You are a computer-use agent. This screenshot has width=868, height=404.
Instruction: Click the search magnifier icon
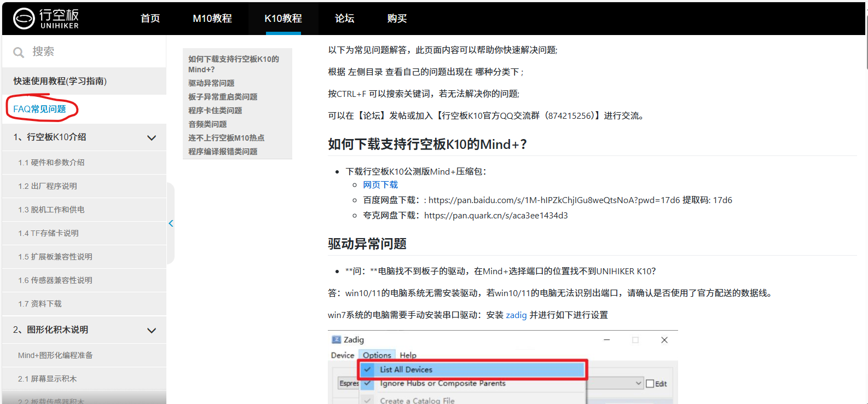19,52
